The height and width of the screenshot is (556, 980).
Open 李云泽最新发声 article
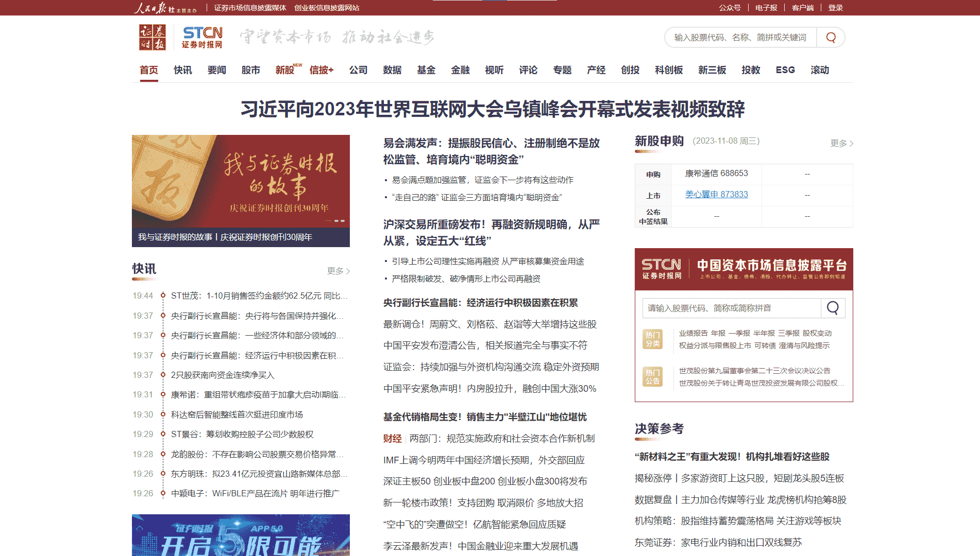click(481, 546)
